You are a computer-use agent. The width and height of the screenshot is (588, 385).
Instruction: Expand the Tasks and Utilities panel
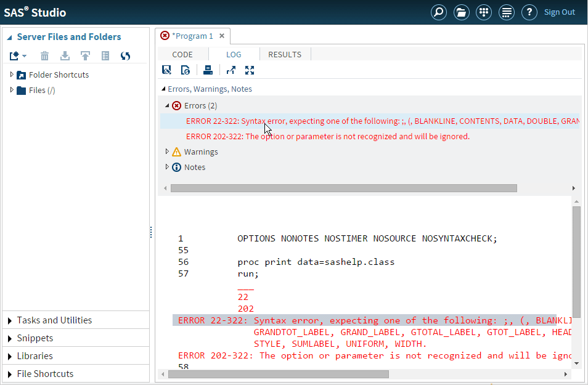click(54, 320)
